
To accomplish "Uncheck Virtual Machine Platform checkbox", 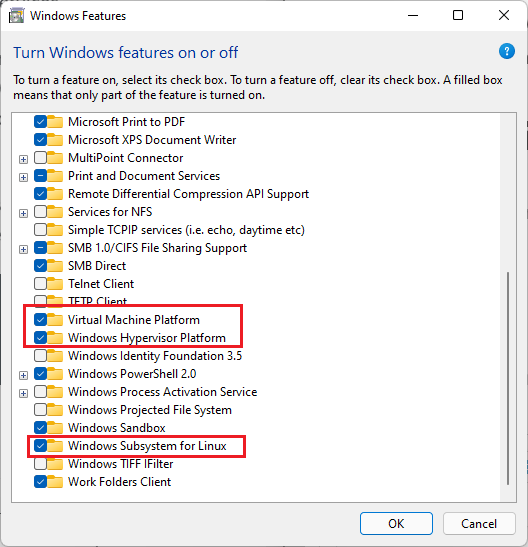I will coord(40,319).
